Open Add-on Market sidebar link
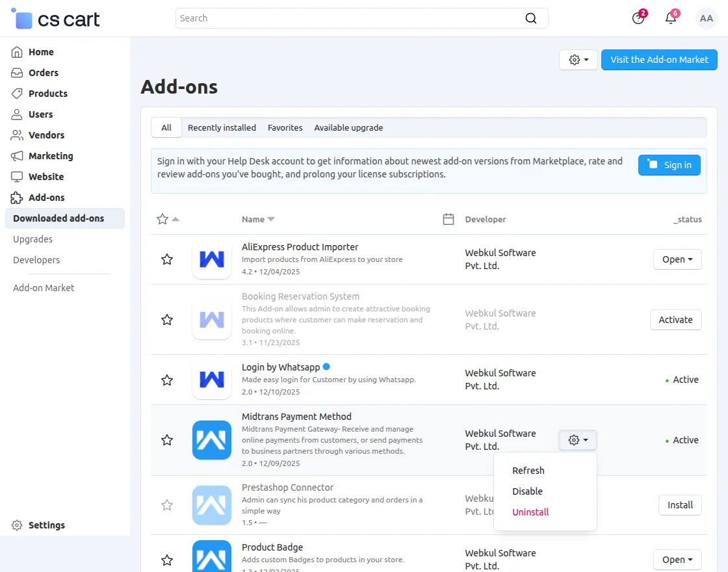The width and height of the screenshot is (728, 572). click(44, 288)
